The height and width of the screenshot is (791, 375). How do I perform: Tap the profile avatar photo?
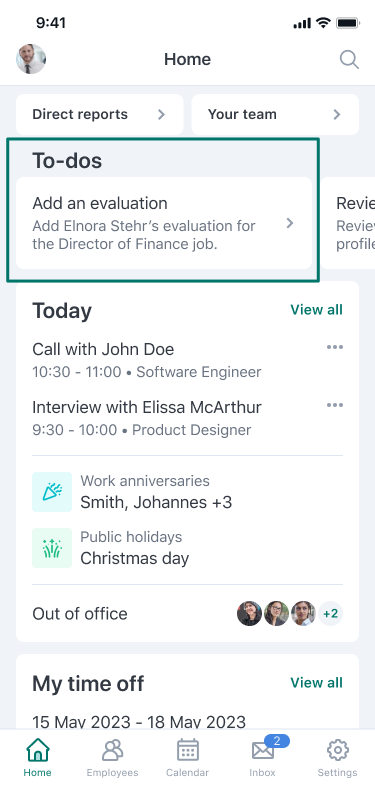point(31,60)
